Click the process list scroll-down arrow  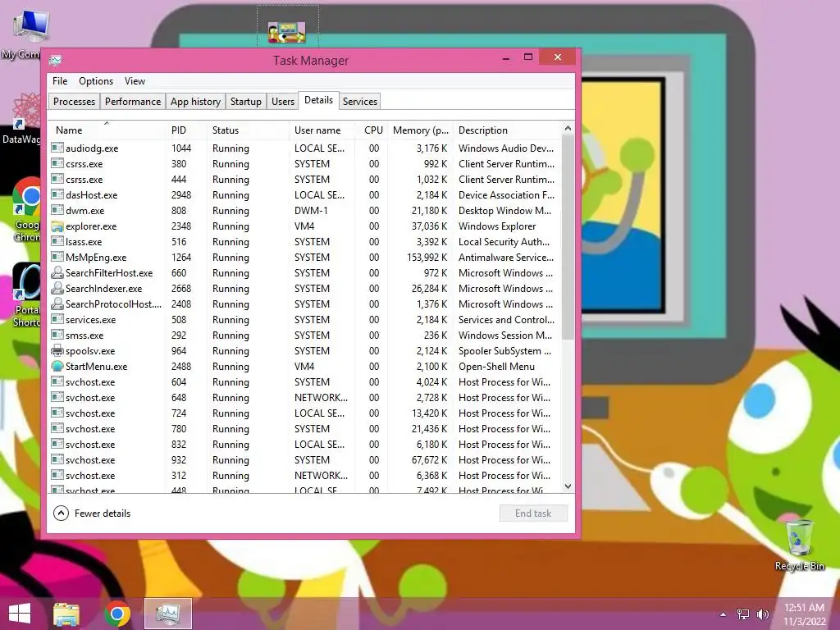tap(568, 486)
